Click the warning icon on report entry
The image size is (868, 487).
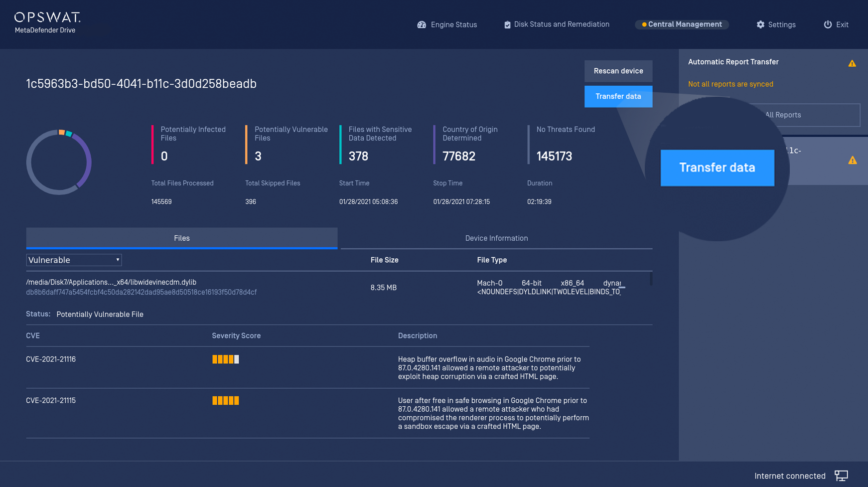[853, 161]
